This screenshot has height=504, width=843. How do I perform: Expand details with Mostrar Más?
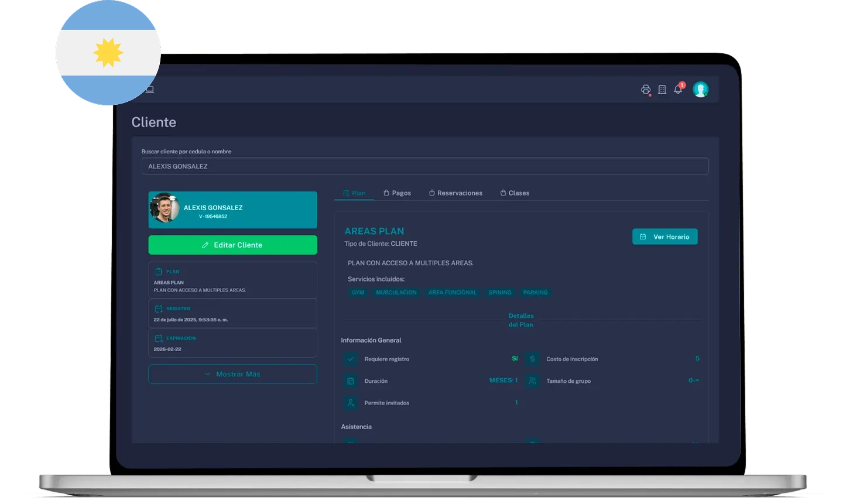(x=232, y=374)
